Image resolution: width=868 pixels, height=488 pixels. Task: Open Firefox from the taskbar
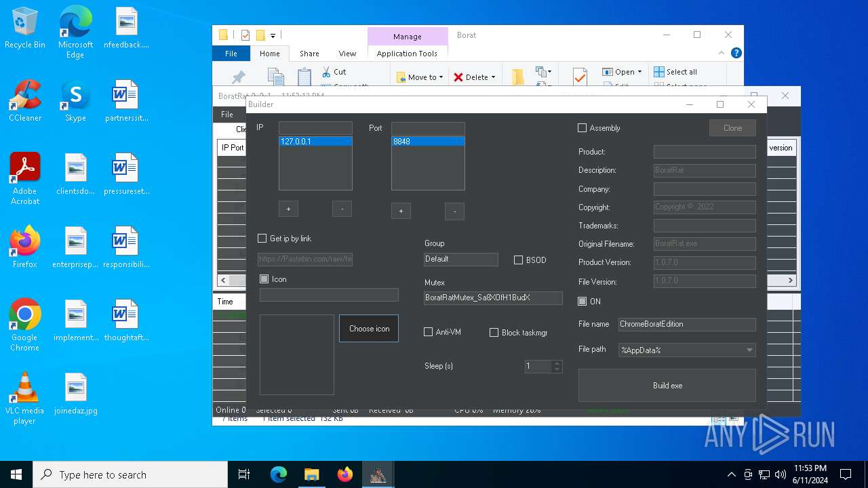[x=344, y=474]
